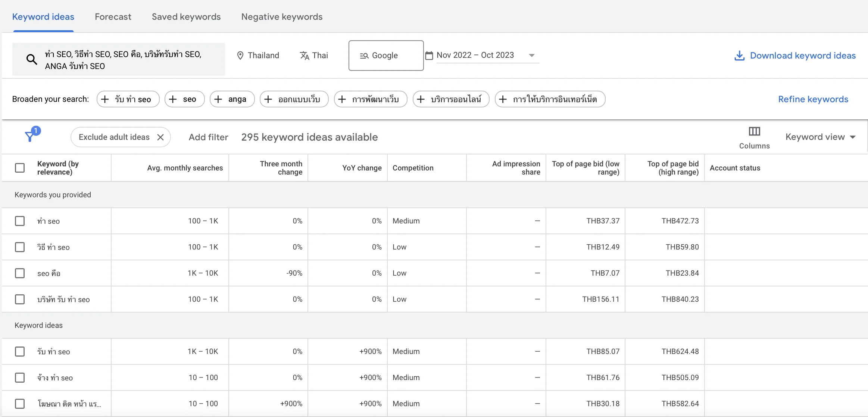Click the 1K – 10K searches for seo คือ
The width and height of the screenshot is (868, 417).
[203, 273]
